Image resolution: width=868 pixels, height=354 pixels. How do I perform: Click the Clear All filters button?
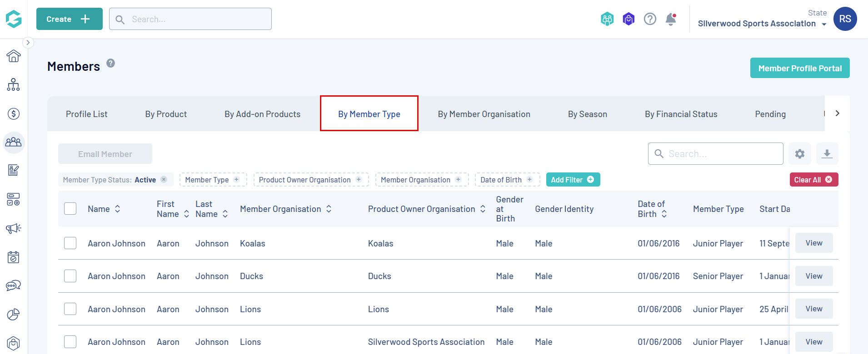coord(813,180)
